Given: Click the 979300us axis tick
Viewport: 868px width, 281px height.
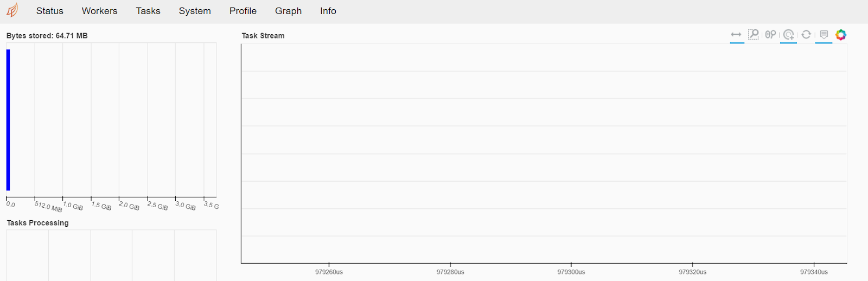Looking at the screenshot, I should (571, 272).
